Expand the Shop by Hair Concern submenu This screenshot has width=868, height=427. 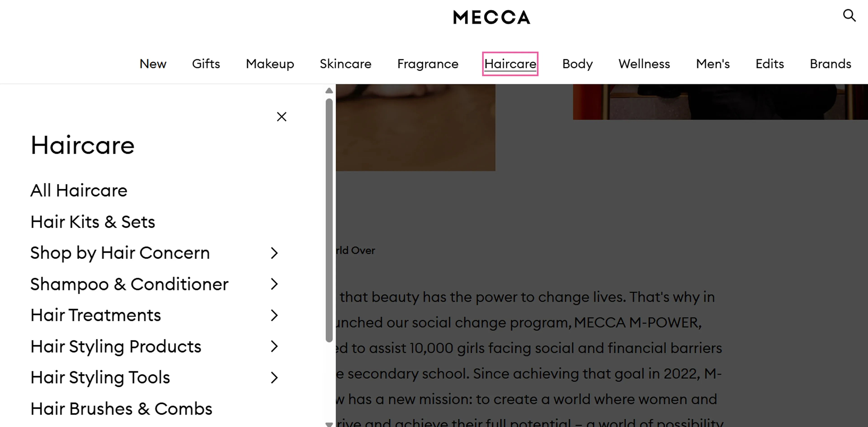[274, 253]
